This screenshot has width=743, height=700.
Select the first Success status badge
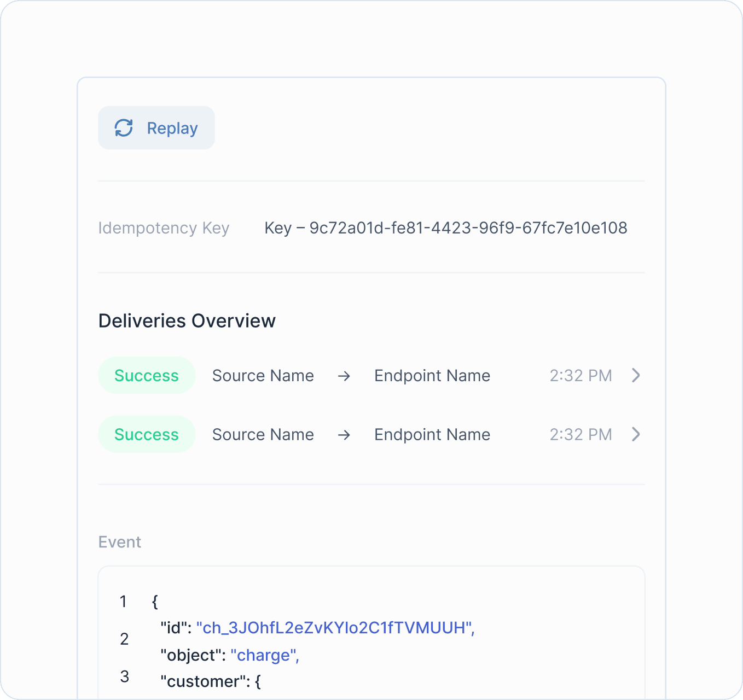pyautogui.click(x=147, y=376)
